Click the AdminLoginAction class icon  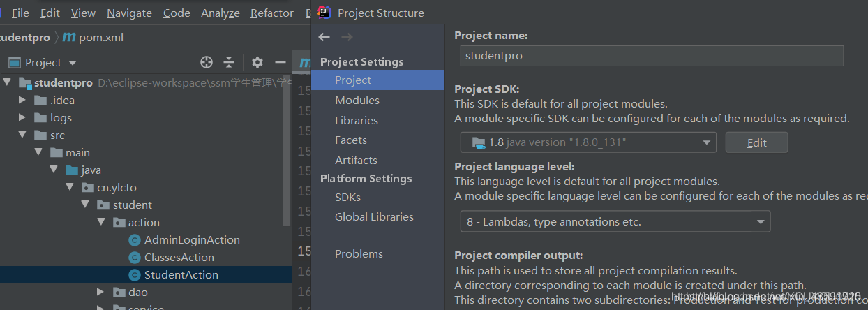point(135,240)
